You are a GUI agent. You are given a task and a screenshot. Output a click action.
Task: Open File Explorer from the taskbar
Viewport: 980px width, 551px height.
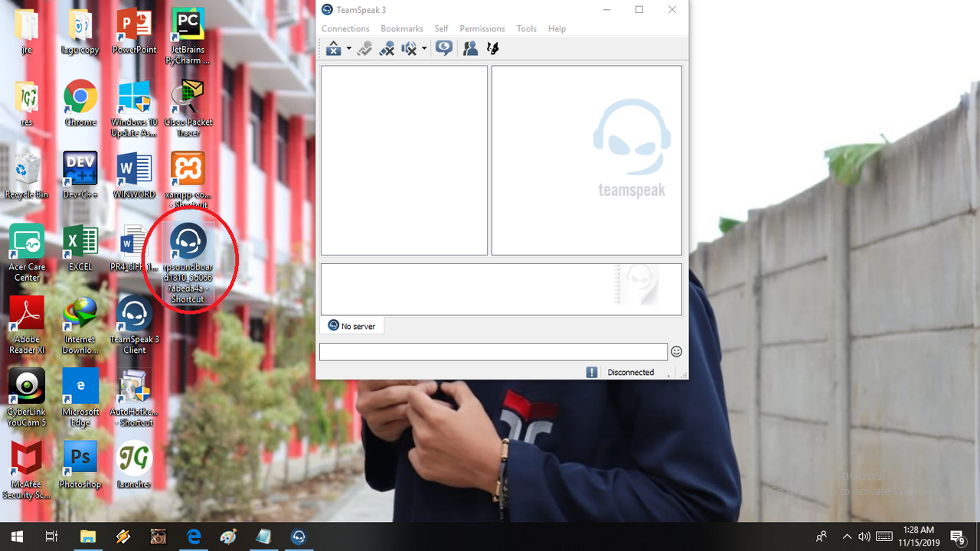[x=88, y=536]
